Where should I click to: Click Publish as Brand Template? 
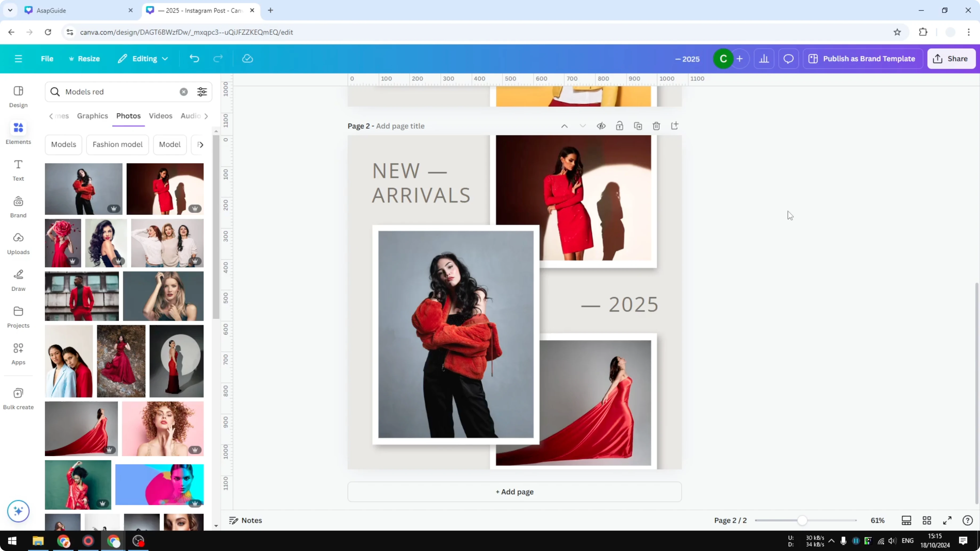pos(862,59)
